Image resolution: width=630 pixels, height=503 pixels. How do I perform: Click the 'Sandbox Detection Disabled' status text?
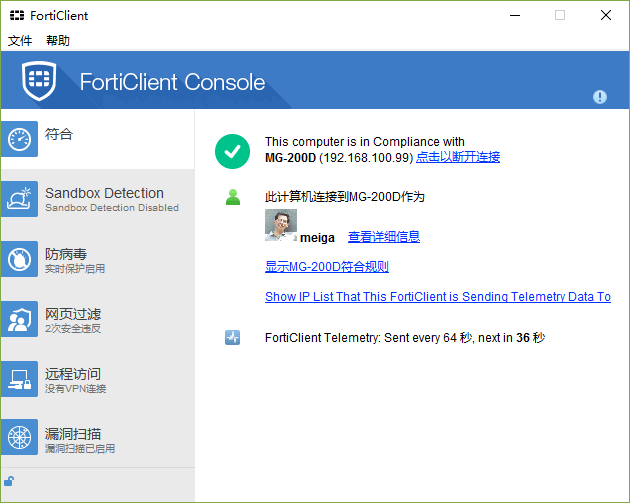pos(112,208)
